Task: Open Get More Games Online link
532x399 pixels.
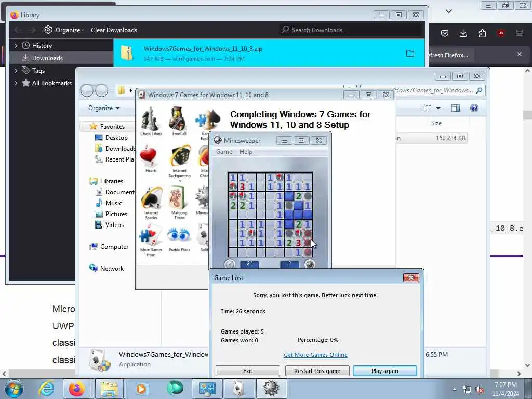Action: pos(315,355)
